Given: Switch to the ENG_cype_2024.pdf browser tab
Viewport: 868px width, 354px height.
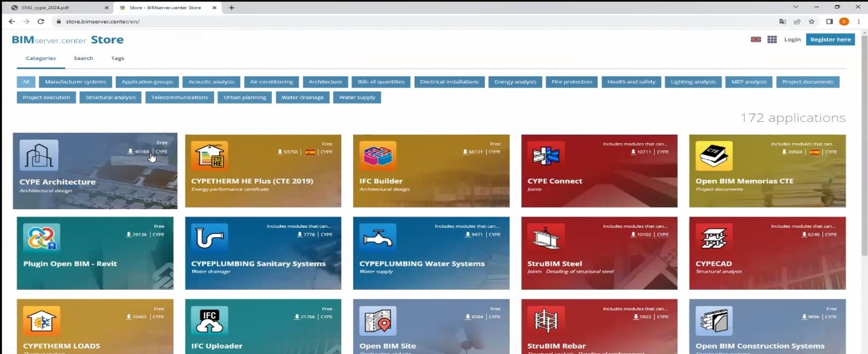Looking at the screenshot, I should click(x=59, y=7).
